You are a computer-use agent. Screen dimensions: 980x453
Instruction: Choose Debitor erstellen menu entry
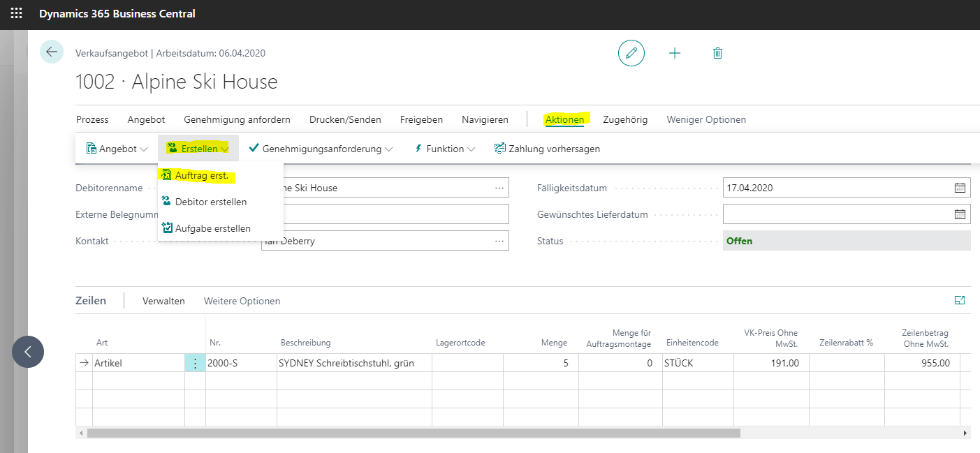pyautogui.click(x=210, y=202)
